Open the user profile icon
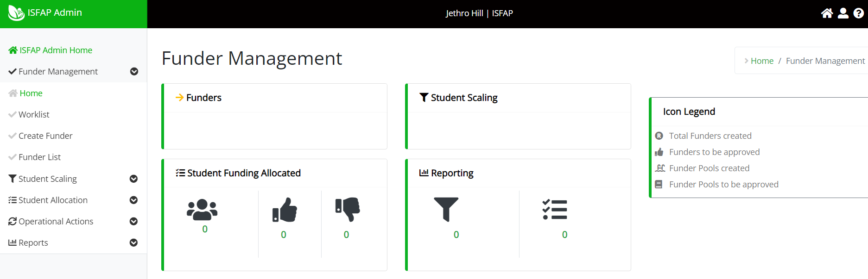 click(843, 13)
